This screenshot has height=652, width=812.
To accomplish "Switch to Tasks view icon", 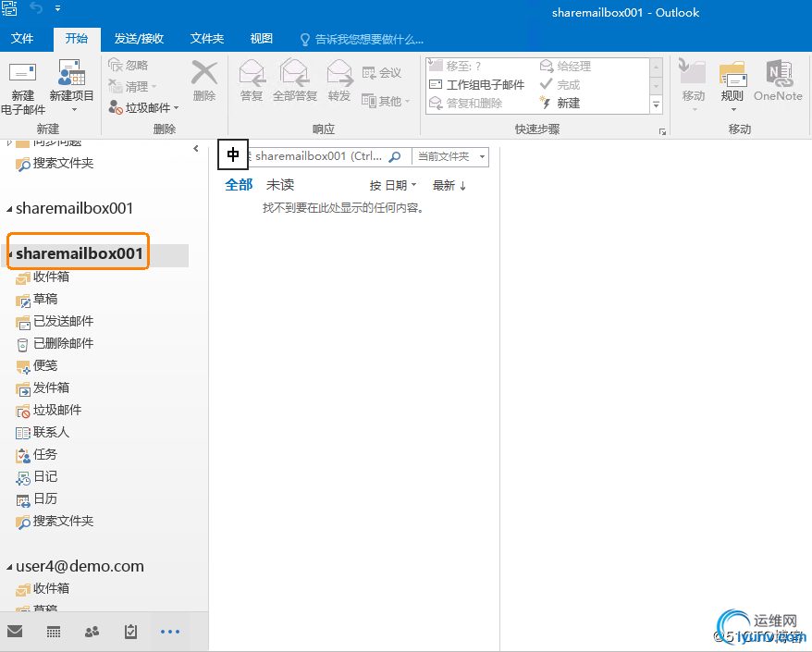I will (130, 632).
